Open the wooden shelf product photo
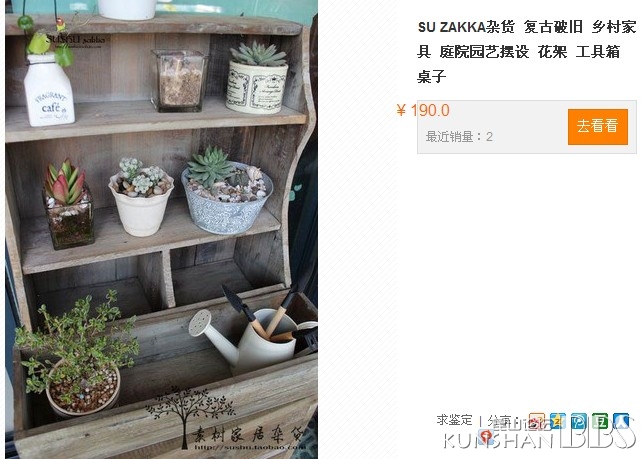Image resolution: width=644 pixels, height=459 pixels. pyautogui.click(x=161, y=230)
